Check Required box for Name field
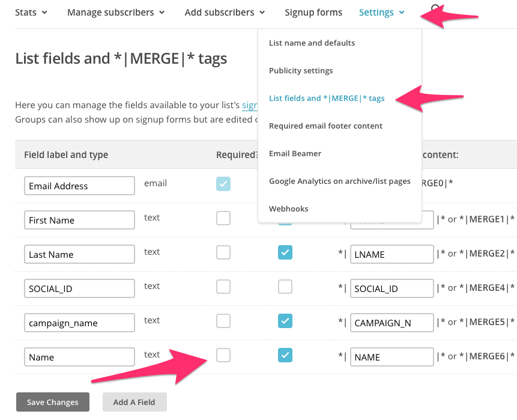This screenshot has height=420, width=517. tap(223, 355)
